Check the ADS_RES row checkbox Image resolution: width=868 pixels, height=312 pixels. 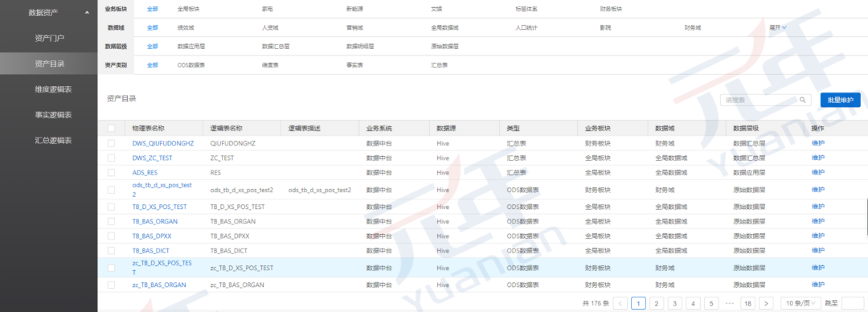pos(112,172)
